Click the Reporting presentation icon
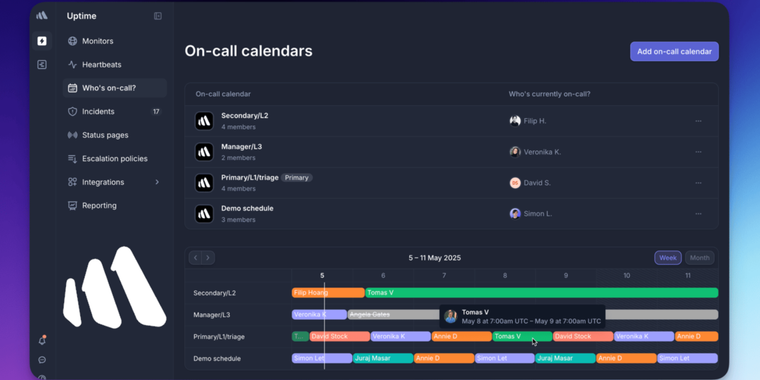 pyautogui.click(x=72, y=206)
